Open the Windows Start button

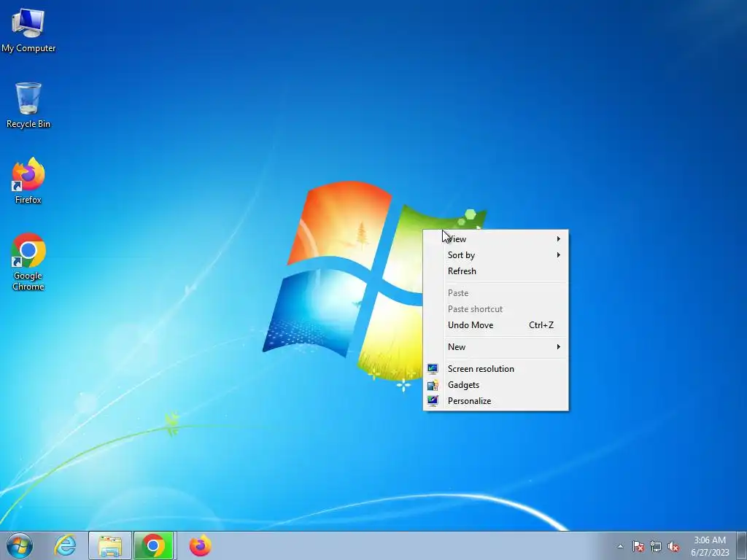20,545
